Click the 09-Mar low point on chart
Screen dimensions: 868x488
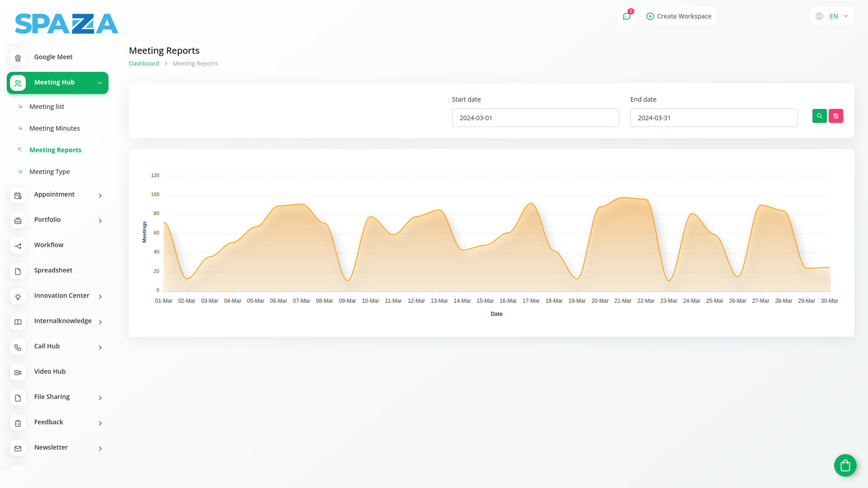pyautogui.click(x=348, y=281)
